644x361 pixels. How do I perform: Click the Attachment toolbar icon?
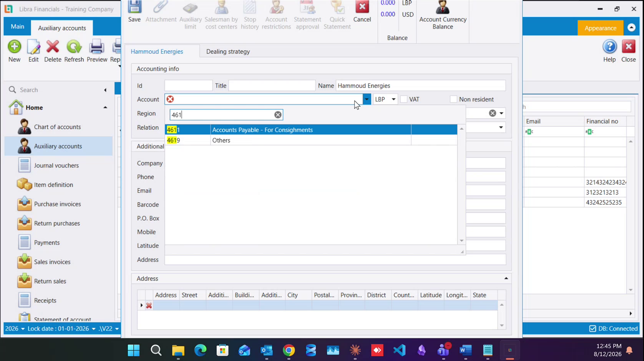coord(161,12)
